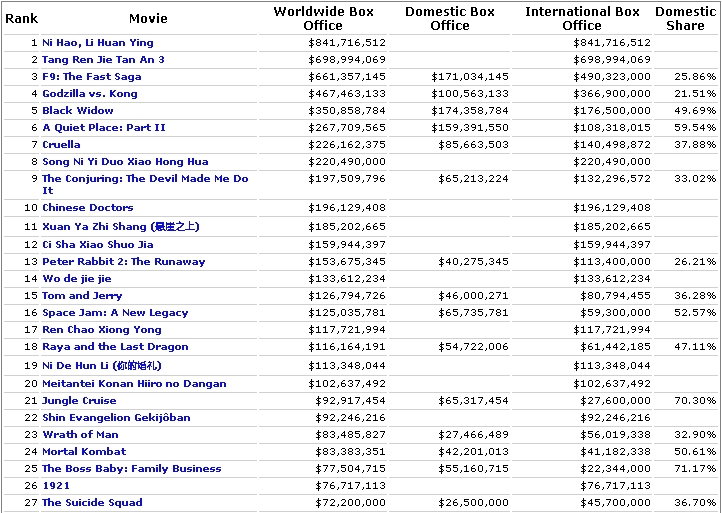
Task: Select the domestic share 70.30%
Action: click(x=695, y=401)
